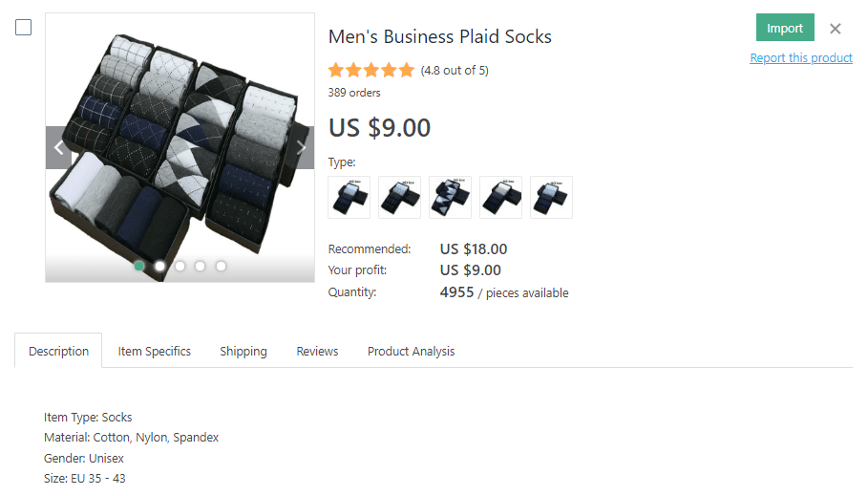
Task: Open the Product Analysis tab
Action: pos(411,351)
